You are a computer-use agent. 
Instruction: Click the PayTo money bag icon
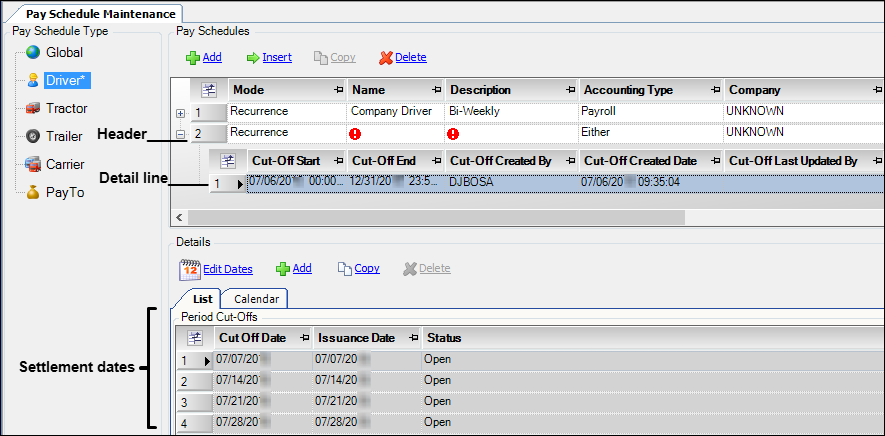(x=33, y=193)
